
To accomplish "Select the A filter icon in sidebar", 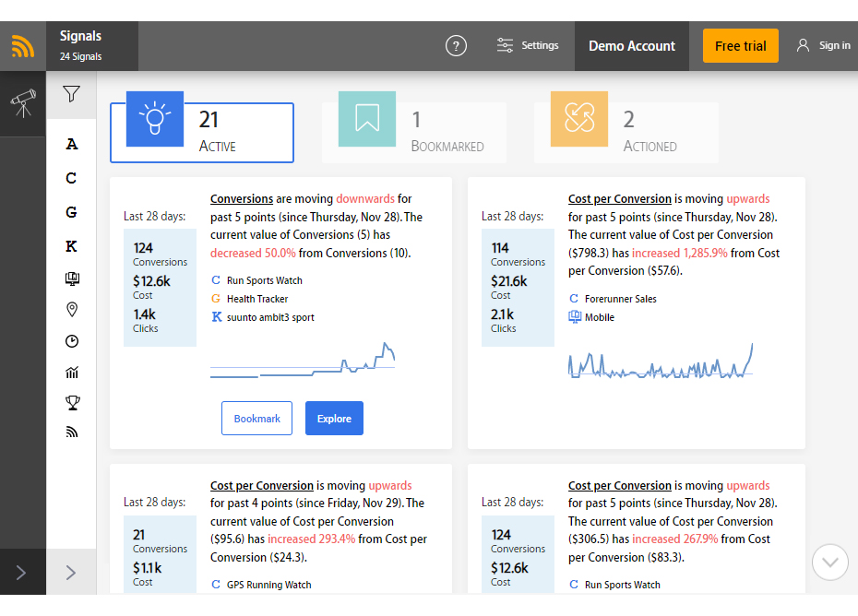I will pos(72,145).
